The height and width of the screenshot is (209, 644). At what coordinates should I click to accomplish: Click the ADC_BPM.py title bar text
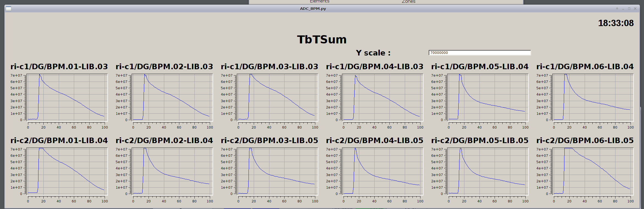point(313,9)
